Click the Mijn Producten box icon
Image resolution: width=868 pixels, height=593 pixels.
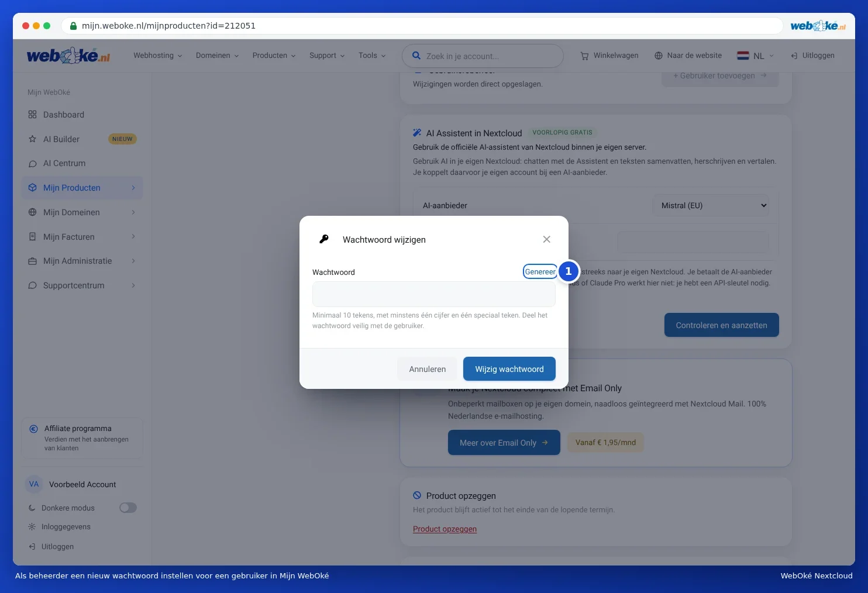point(32,188)
